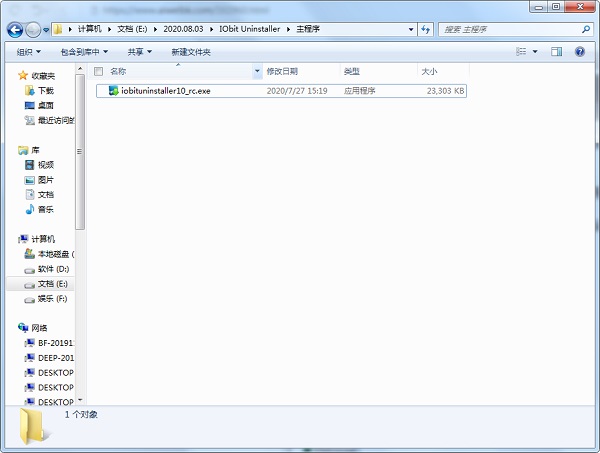600x453 pixels.
Task: Open the view options dropdown arrow
Action: click(535, 52)
